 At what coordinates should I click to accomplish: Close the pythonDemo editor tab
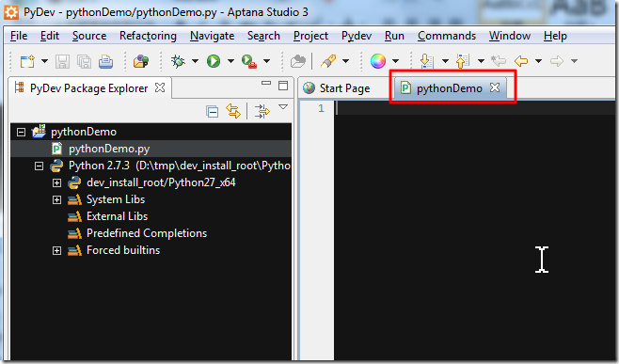click(x=495, y=87)
